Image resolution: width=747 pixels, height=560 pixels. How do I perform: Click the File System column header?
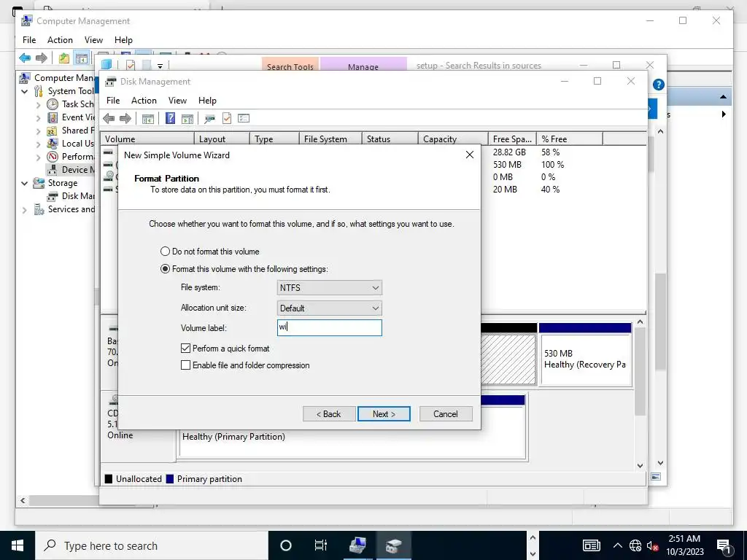pyautogui.click(x=330, y=139)
